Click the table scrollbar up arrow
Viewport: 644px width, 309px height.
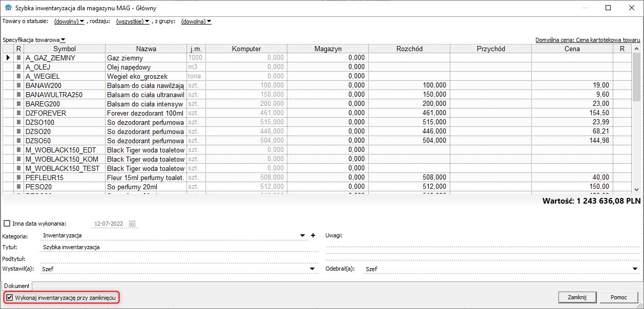[636, 49]
